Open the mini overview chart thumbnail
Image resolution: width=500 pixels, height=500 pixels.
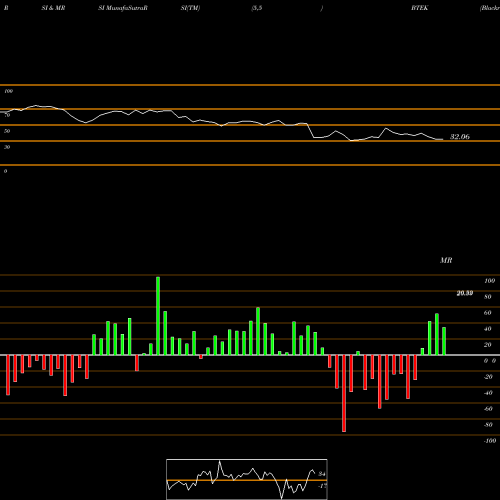247,479
